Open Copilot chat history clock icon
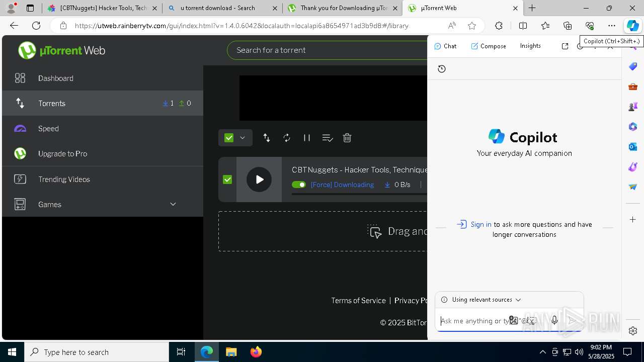 [x=442, y=69]
